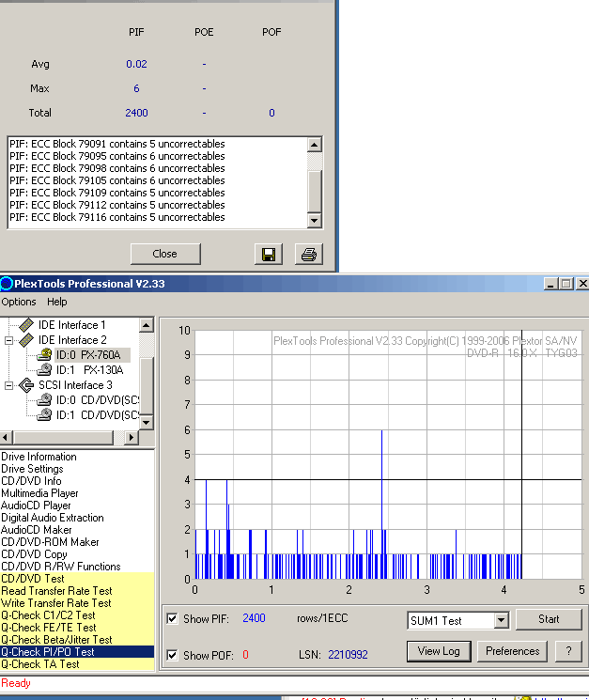
Task: Collapse the SCSI Interface 3 node
Action: 9,385
